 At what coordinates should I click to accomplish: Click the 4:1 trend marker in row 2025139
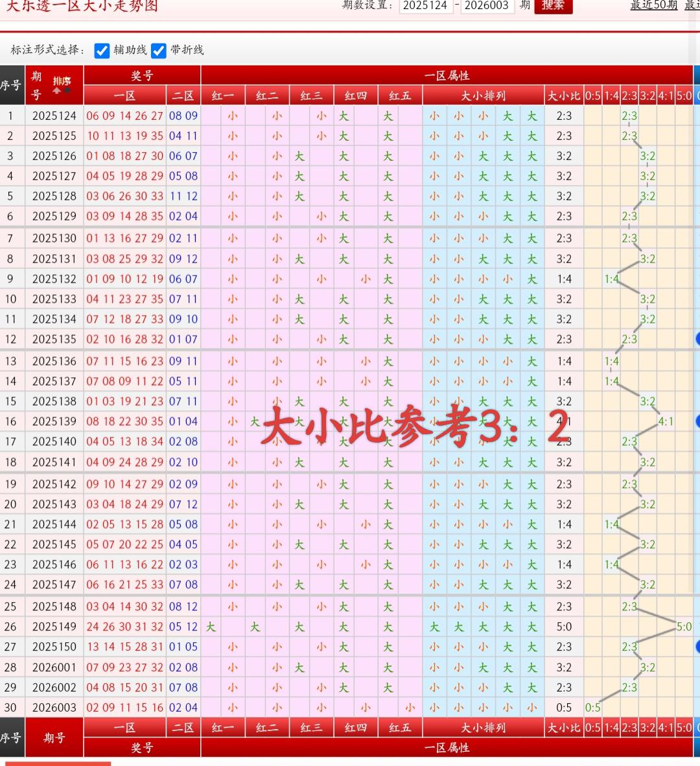click(x=666, y=421)
